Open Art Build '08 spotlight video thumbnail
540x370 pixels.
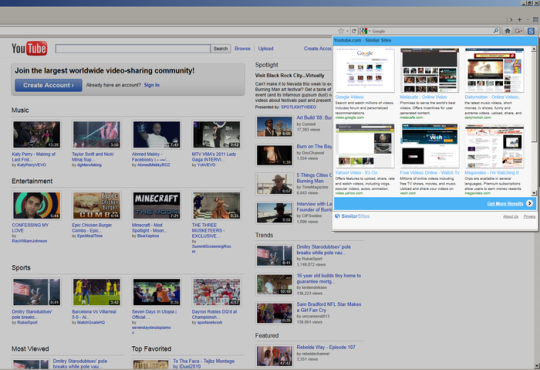tap(274, 126)
